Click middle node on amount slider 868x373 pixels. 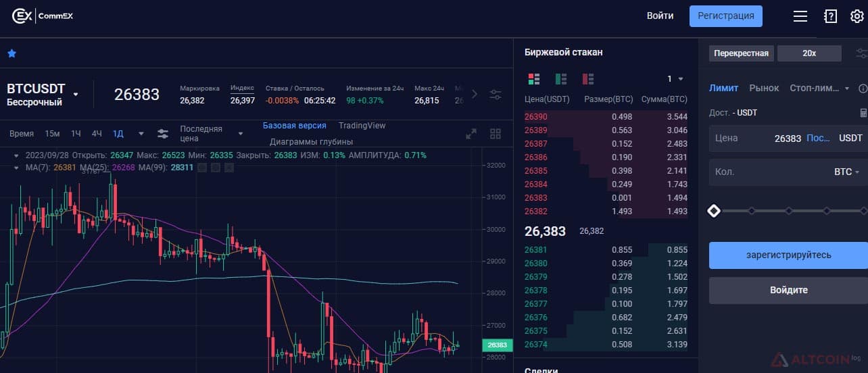(x=788, y=211)
